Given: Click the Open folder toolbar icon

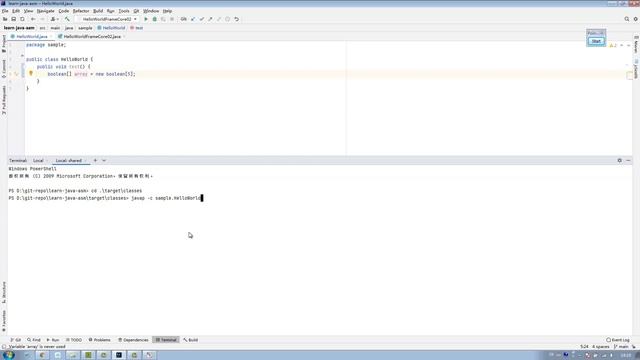Looking at the screenshot, I should click(5, 19).
